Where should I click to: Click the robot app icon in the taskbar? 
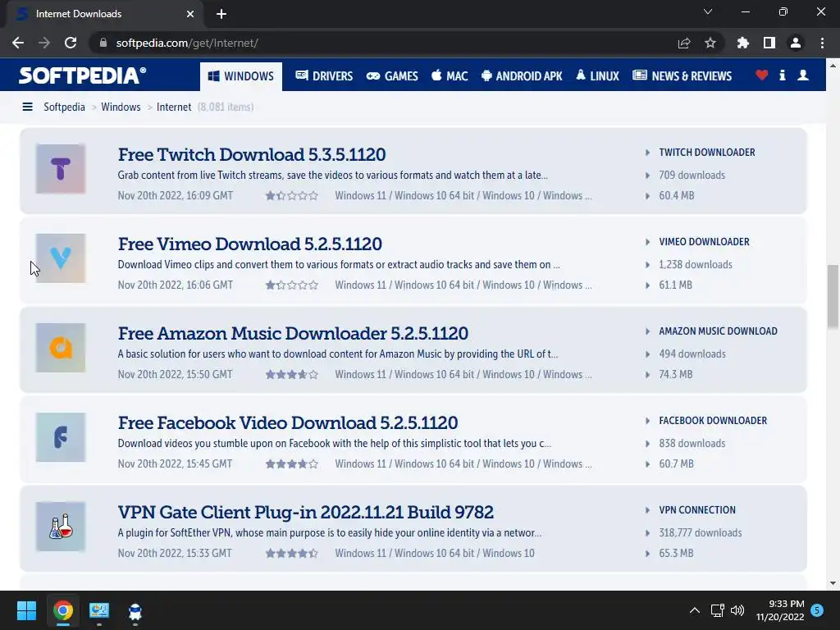tap(135, 611)
